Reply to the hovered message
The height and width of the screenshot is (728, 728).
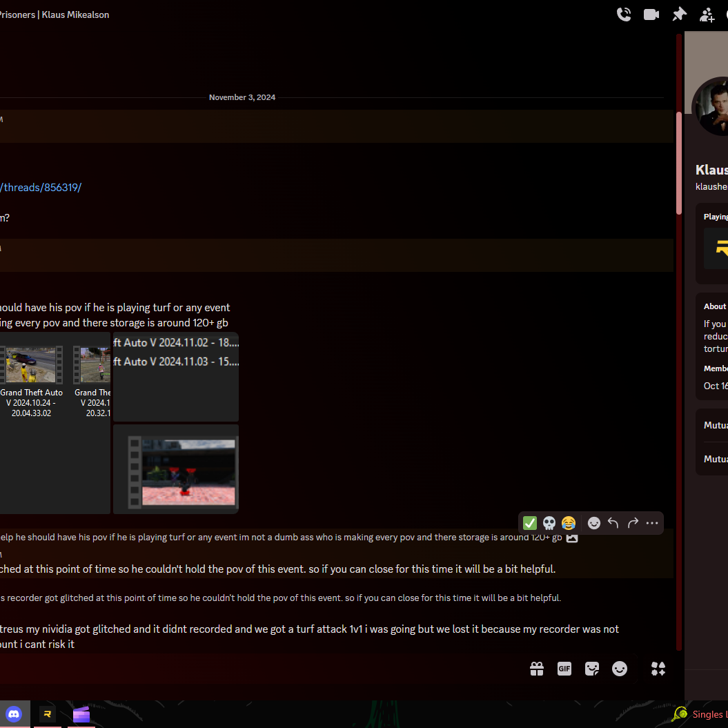click(613, 523)
